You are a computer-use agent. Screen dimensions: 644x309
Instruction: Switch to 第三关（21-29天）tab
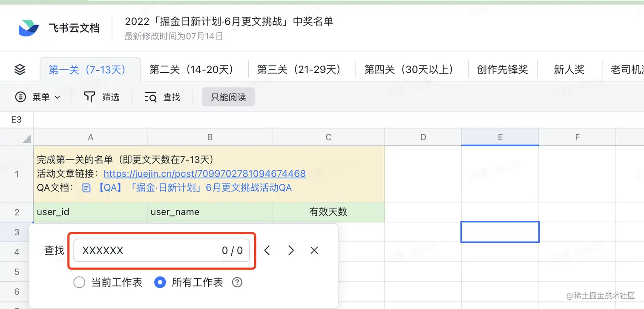(302, 69)
